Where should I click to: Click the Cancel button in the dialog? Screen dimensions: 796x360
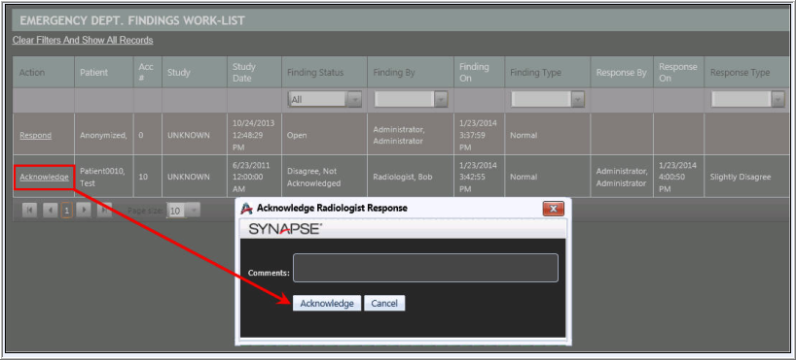point(384,304)
